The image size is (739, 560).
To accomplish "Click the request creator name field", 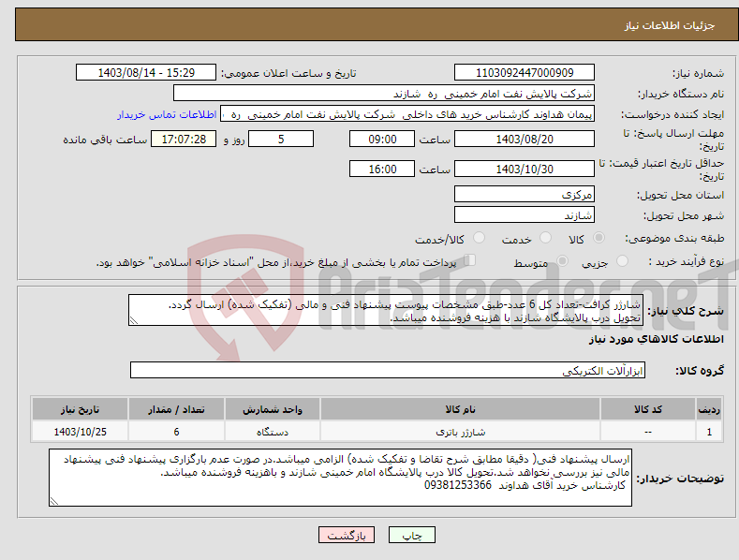I will coord(407,114).
